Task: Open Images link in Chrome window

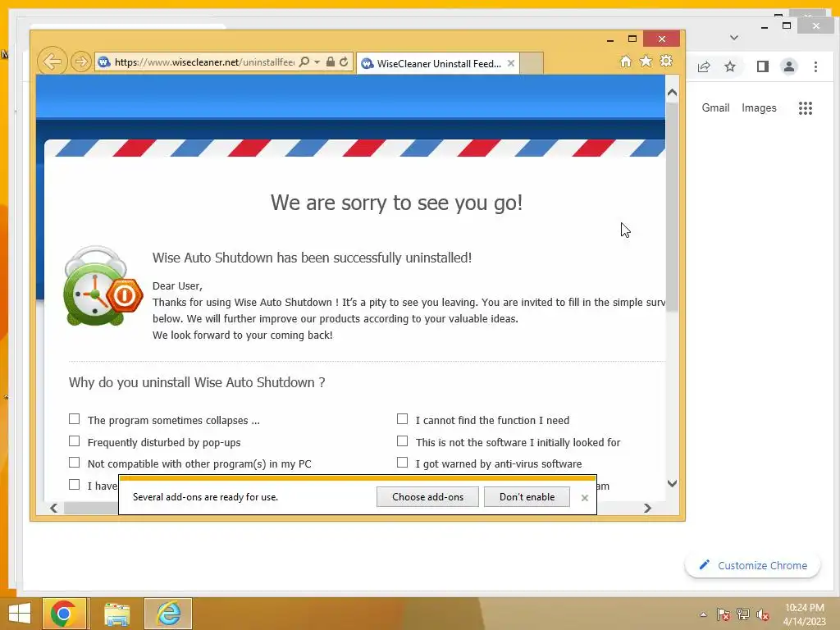Action: click(759, 107)
